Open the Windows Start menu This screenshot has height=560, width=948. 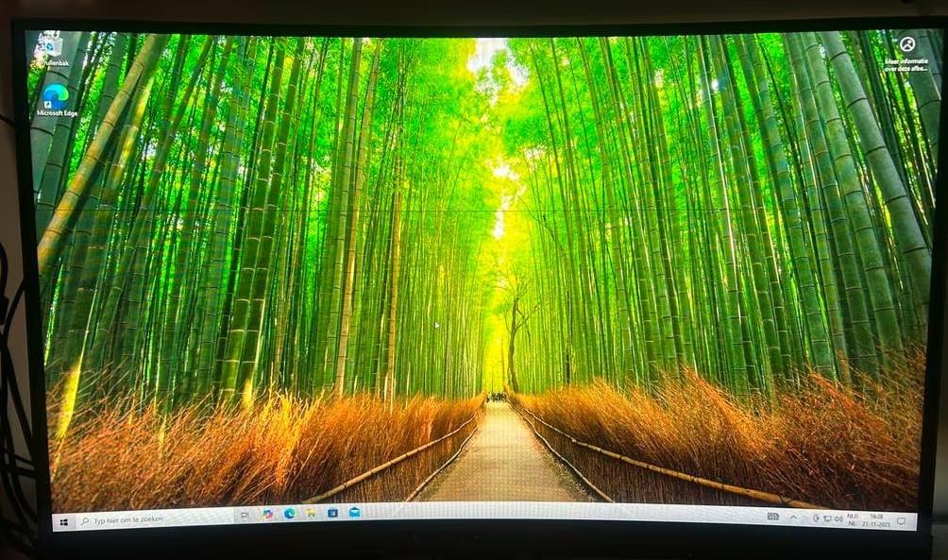pos(64,521)
